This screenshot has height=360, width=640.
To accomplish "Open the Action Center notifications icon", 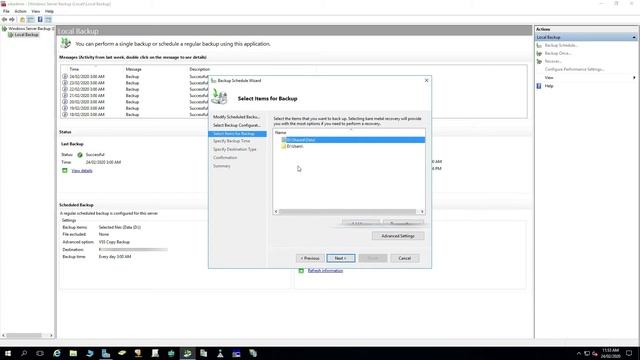I will (629, 353).
